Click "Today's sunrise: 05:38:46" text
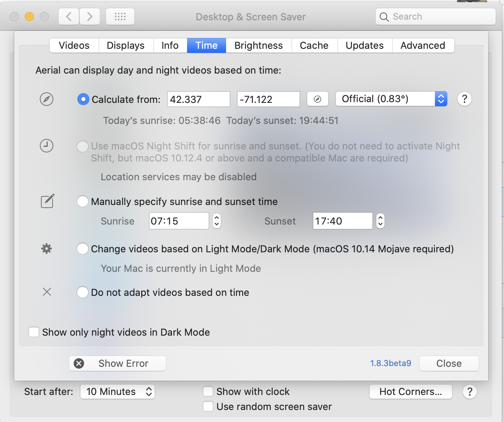This screenshot has width=504, height=422. [x=162, y=121]
